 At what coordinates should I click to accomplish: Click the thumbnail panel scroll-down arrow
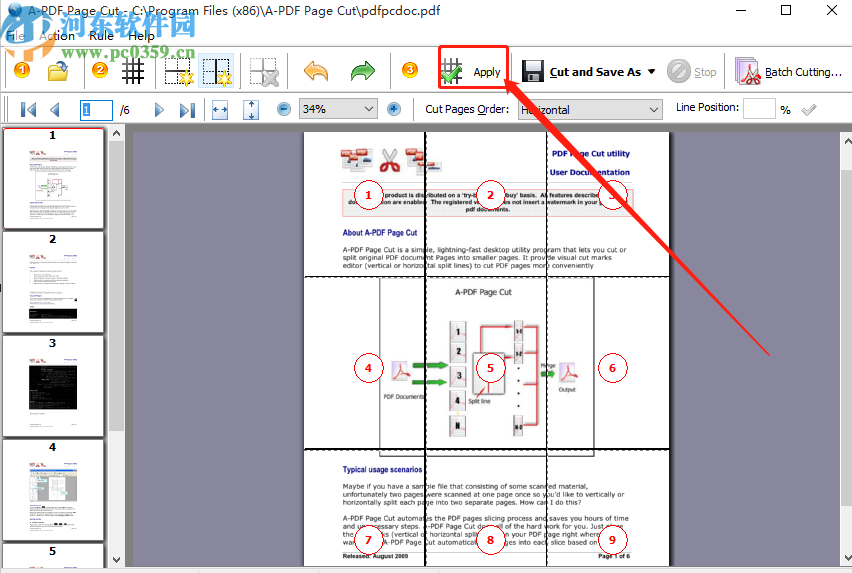(x=116, y=559)
